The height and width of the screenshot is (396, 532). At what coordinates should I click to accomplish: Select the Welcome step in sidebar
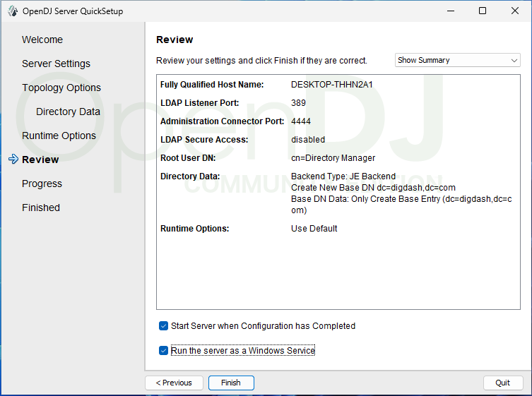tap(42, 40)
